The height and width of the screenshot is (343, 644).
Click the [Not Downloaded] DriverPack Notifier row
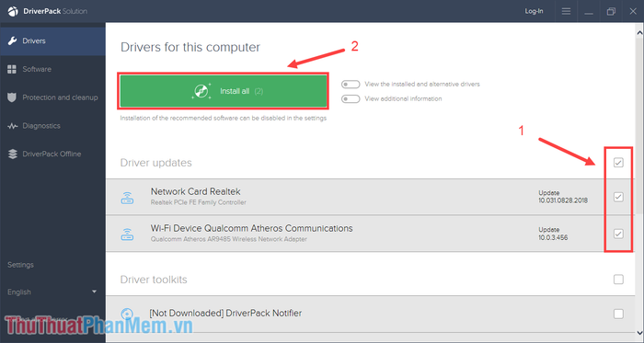(371, 314)
